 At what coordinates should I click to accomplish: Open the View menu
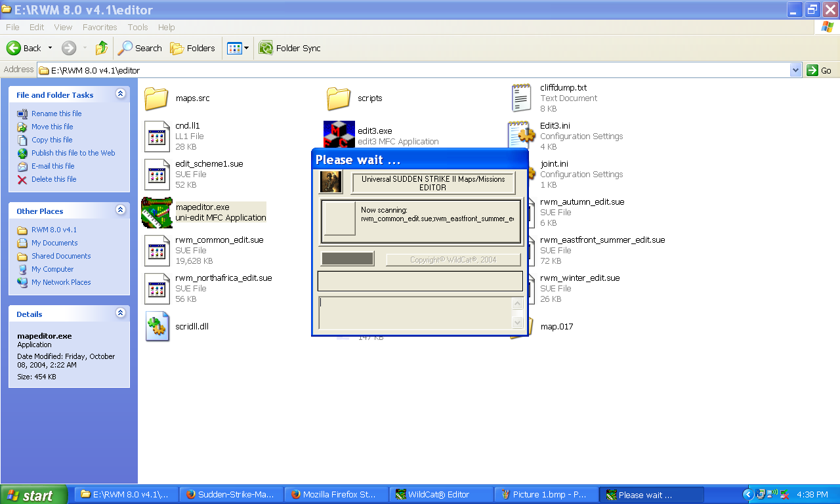coord(63,27)
